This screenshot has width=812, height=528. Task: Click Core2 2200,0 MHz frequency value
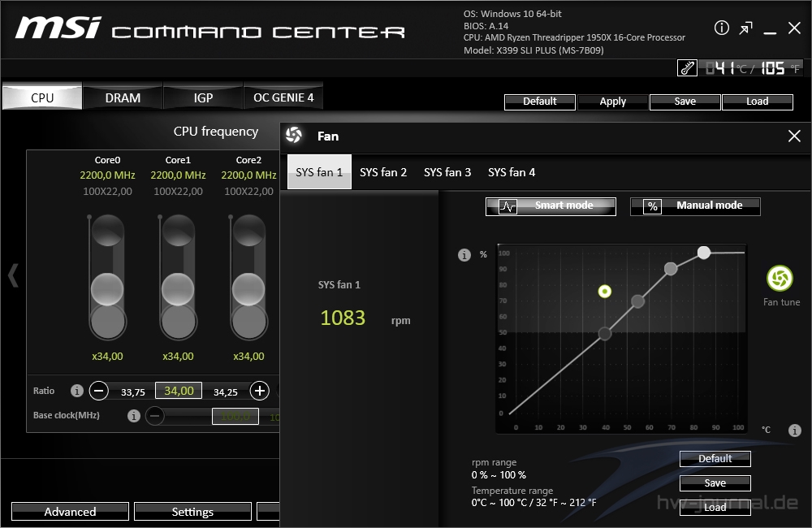click(248, 175)
